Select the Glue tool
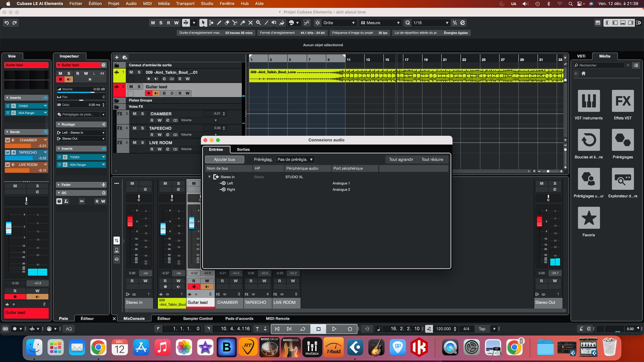This screenshot has height=362, width=644. [243, 23]
